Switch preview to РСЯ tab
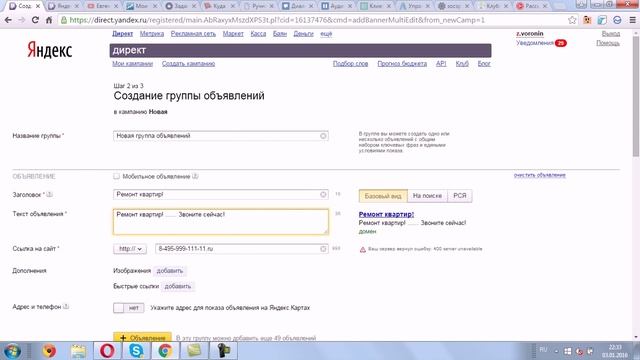This screenshot has height=360, width=640. point(460,196)
